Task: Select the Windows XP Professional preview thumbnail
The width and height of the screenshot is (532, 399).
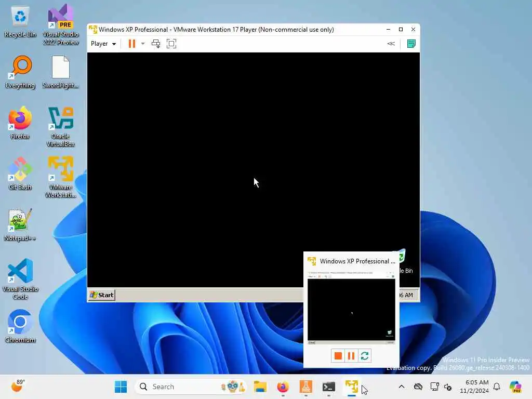Action: [x=351, y=308]
